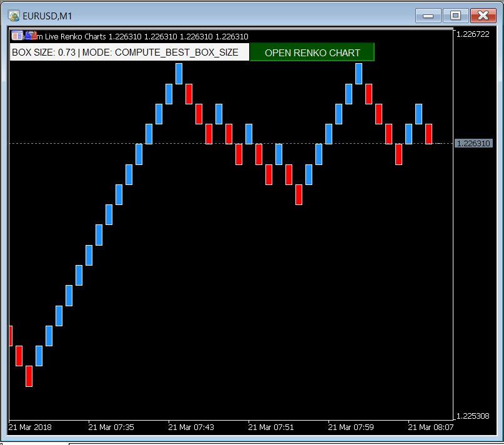504x445 pixels.
Task: Click the top price label 1.226722
Action: [x=473, y=34]
